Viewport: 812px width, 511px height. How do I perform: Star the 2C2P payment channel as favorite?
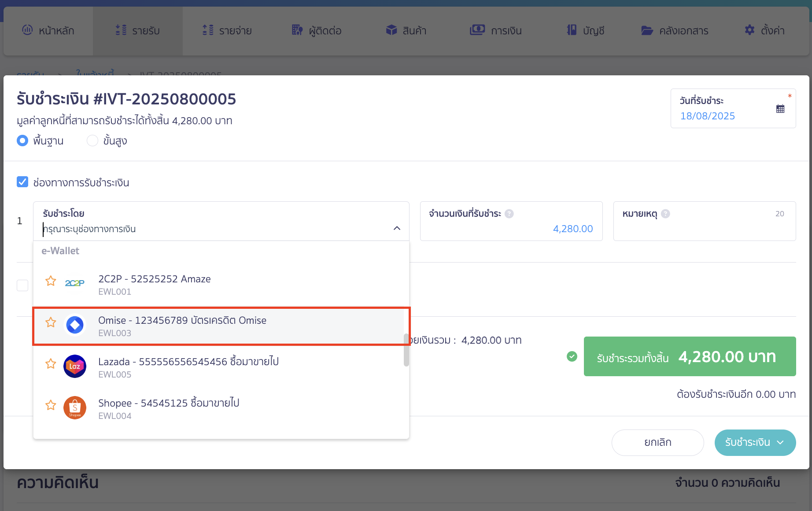click(x=50, y=281)
